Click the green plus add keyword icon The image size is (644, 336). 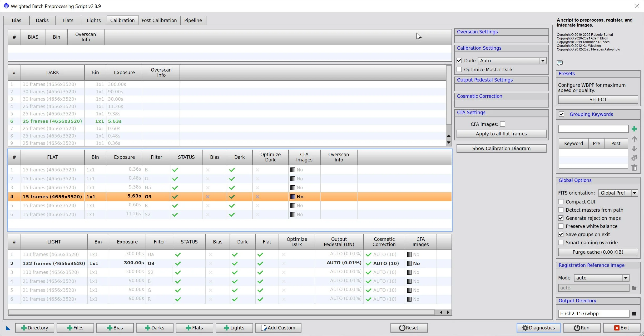[634, 129]
